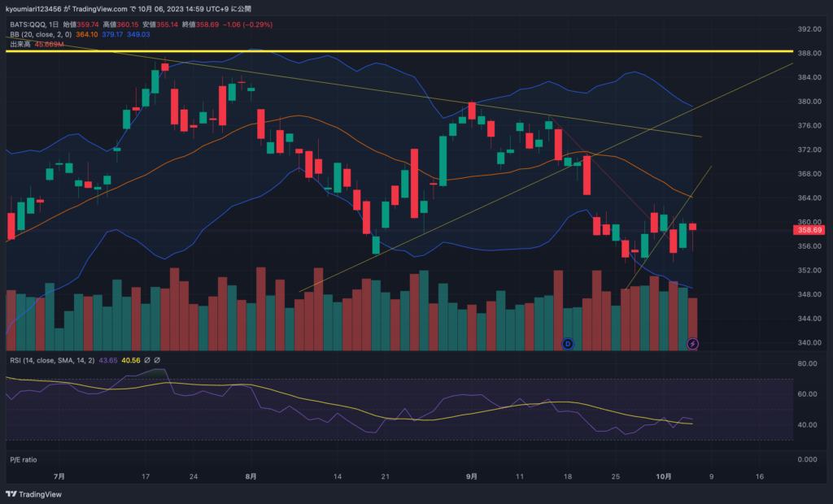Viewport: 833px width, 504px height.
Task: Click the kyoumiari123456 publisher header text
Action: click(33, 9)
